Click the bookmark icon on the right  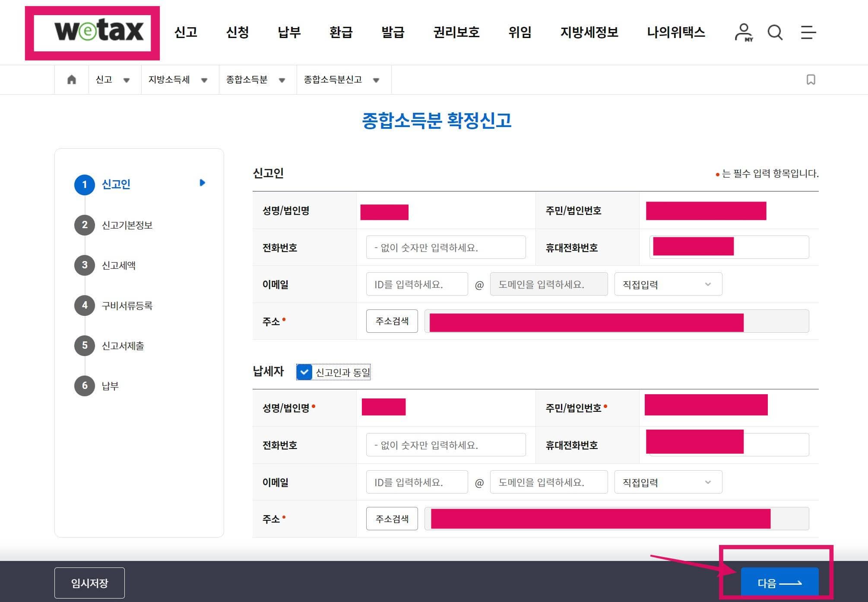tap(811, 80)
